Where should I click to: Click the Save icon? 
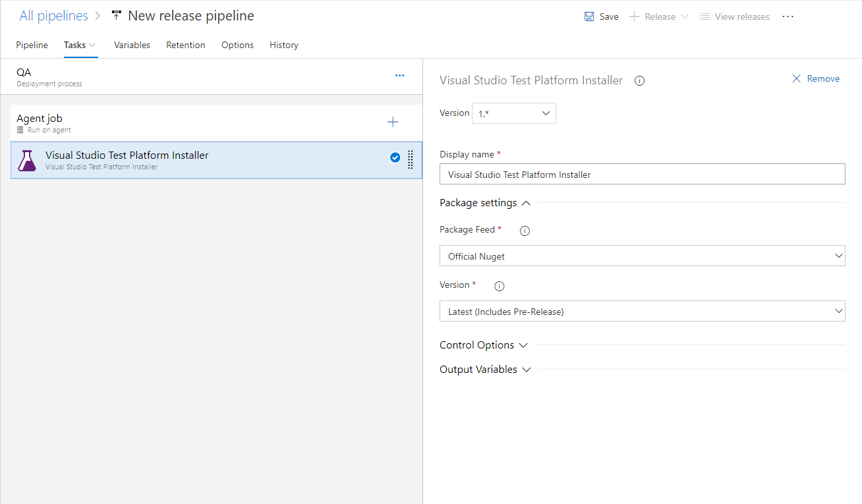(589, 16)
